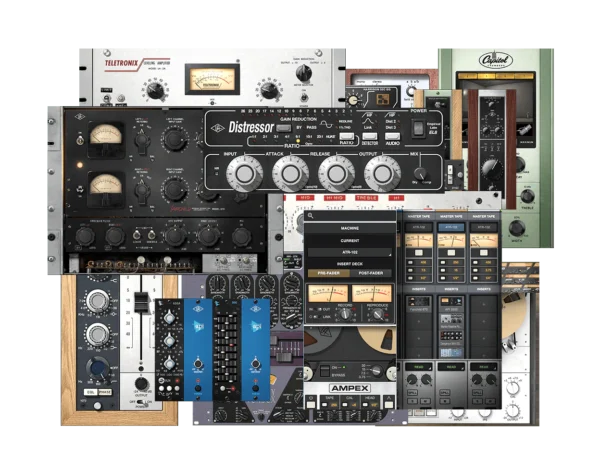Click the Distressor ATTACK knob

(x=291, y=174)
